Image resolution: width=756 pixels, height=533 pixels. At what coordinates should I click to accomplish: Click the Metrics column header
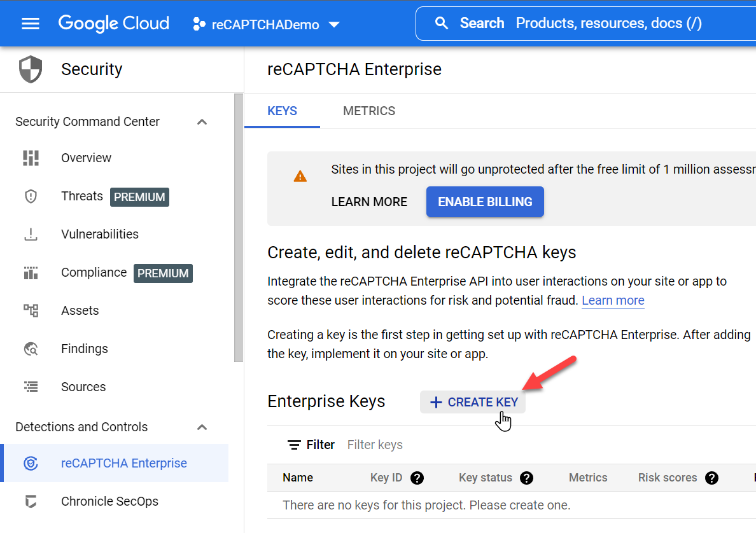588,478
